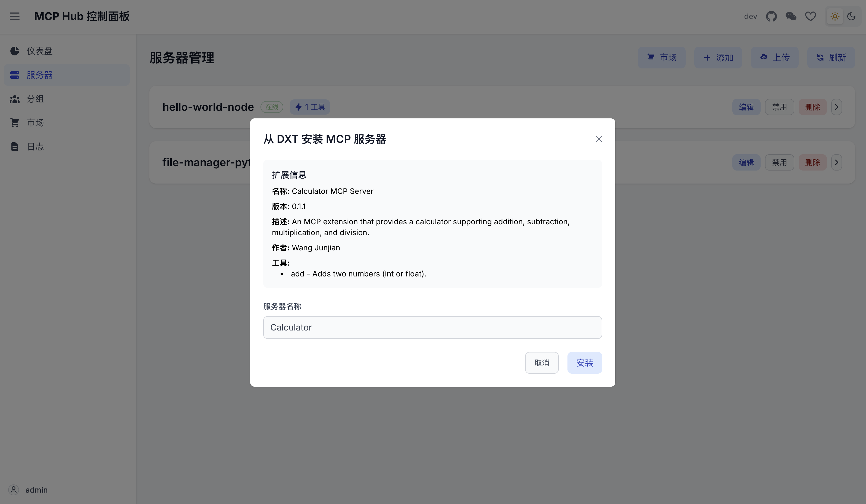Open 市场 market in sidebar

tap(35, 123)
